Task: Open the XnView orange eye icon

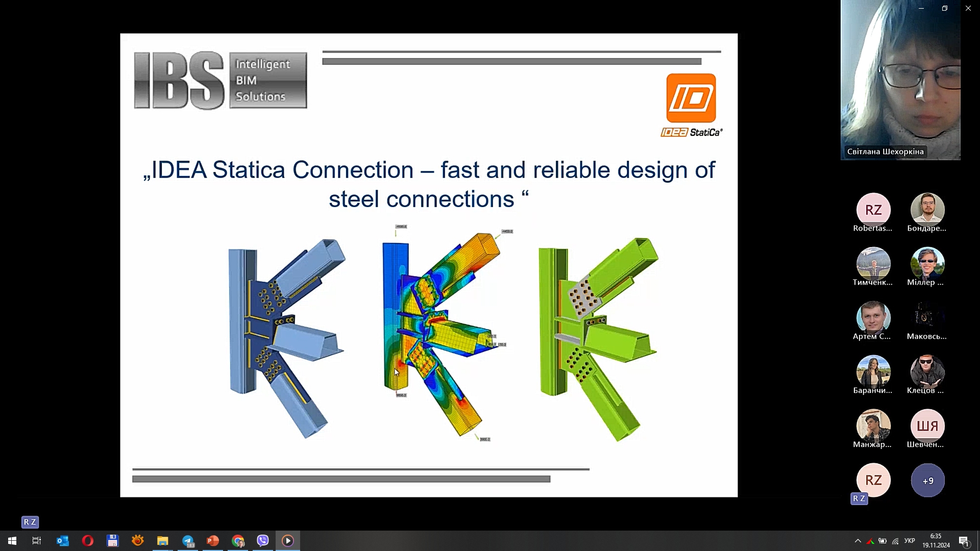Action: [138, 541]
